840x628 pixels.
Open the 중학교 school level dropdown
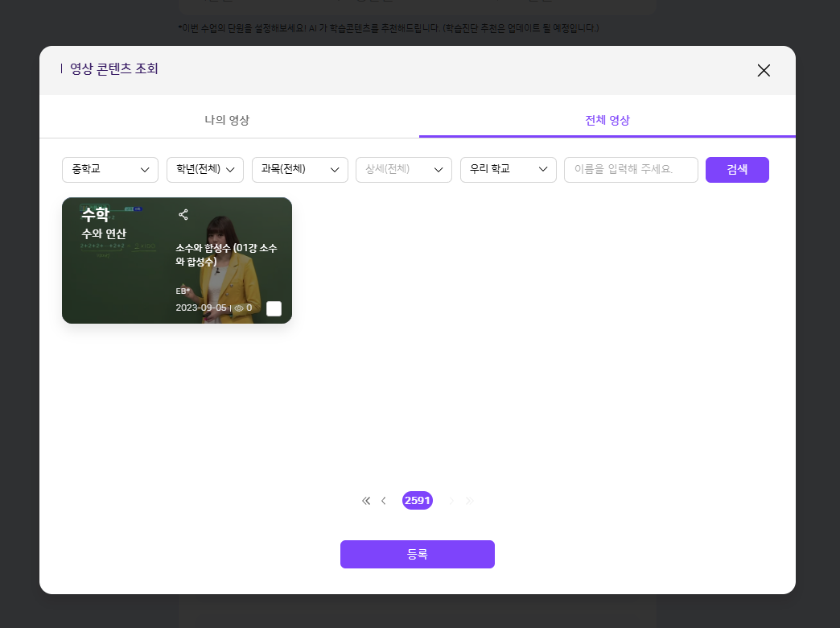coord(110,170)
